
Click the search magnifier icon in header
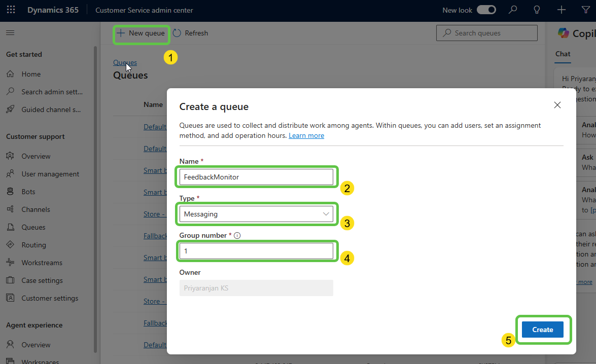coord(513,10)
